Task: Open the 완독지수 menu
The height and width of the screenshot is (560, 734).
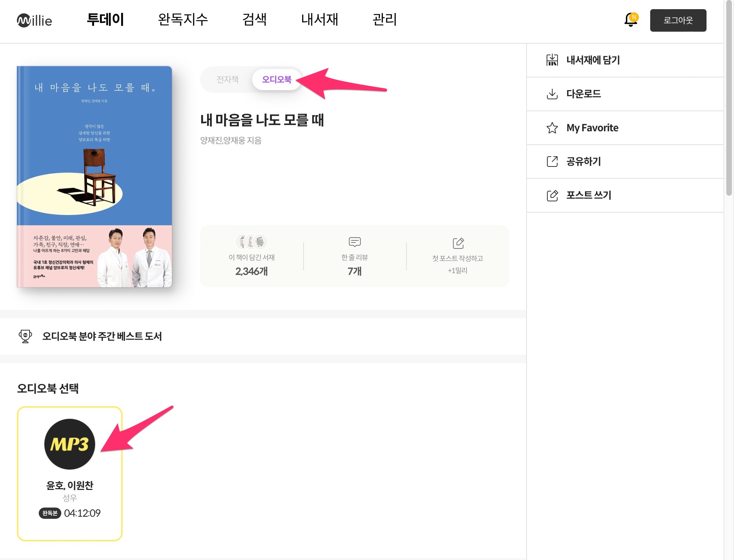Action: point(183,20)
